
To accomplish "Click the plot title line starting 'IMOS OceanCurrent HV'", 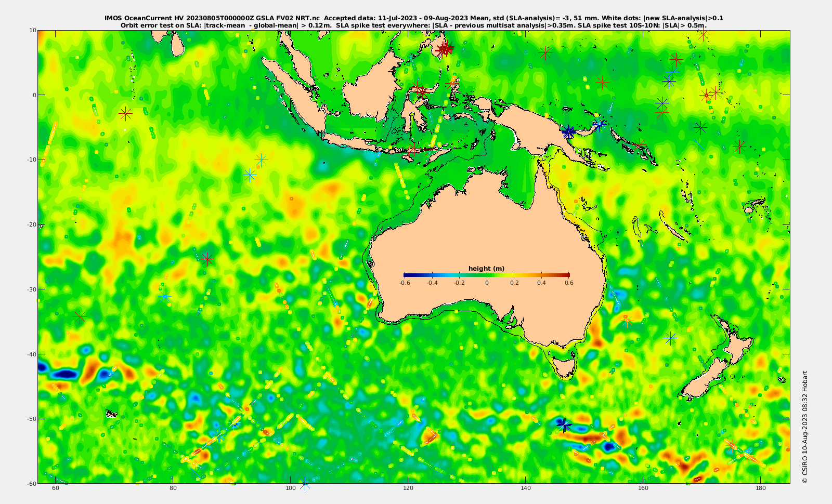I will (414, 18).
